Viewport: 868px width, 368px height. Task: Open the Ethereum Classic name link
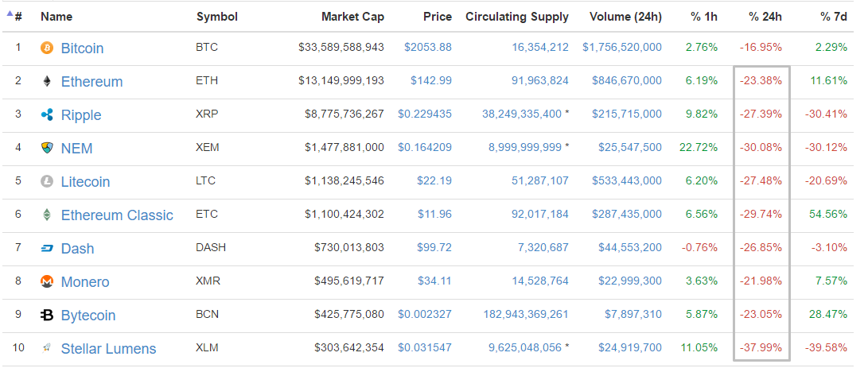coord(117,215)
